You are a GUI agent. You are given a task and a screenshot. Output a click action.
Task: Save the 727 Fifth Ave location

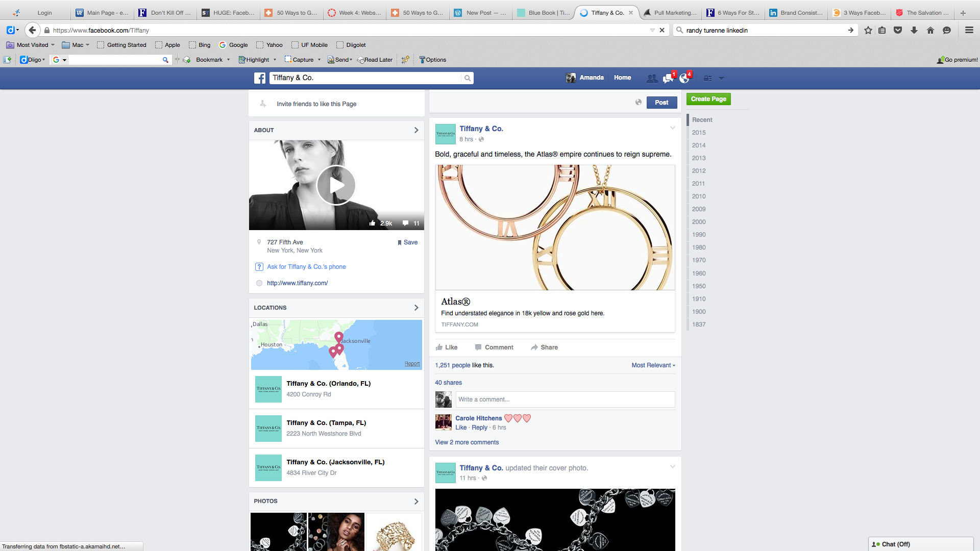(408, 242)
